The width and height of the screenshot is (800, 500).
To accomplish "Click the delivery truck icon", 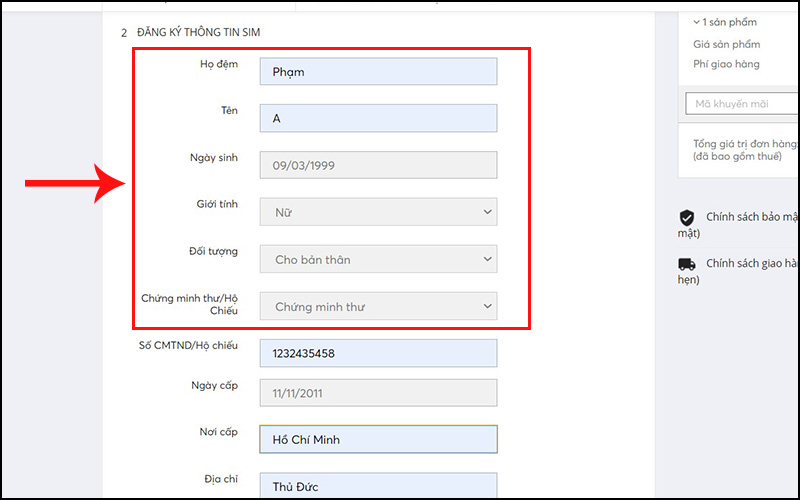I will pyautogui.click(x=687, y=264).
